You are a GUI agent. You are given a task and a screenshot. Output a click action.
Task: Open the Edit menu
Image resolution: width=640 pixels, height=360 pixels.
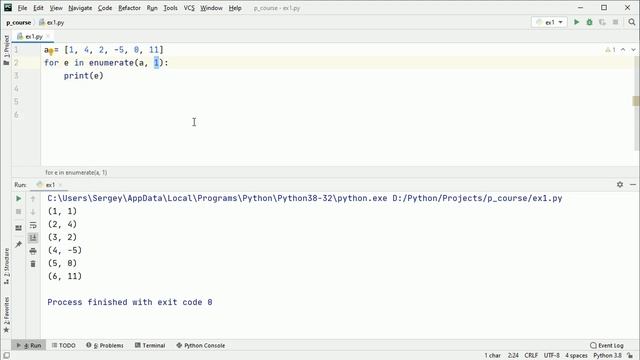[x=38, y=8]
